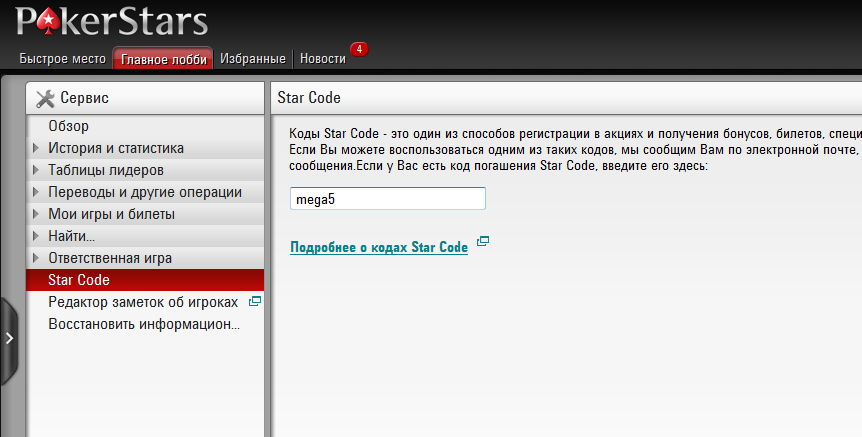Select Обзор in the service menu
The height and width of the screenshot is (437, 862).
tap(145, 126)
